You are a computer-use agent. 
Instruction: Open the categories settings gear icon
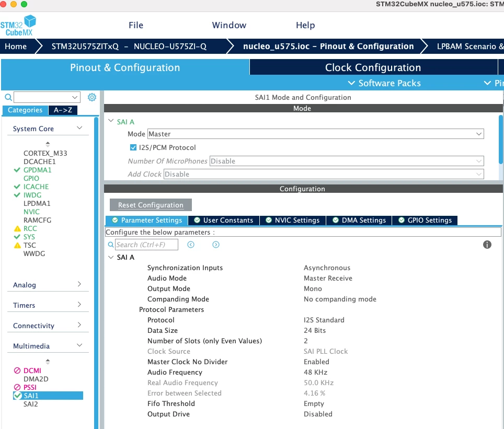(92, 97)
